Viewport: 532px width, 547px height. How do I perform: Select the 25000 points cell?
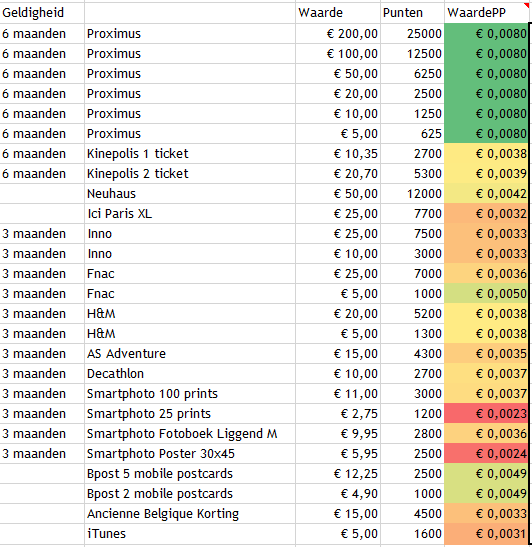tap(412, 33)
